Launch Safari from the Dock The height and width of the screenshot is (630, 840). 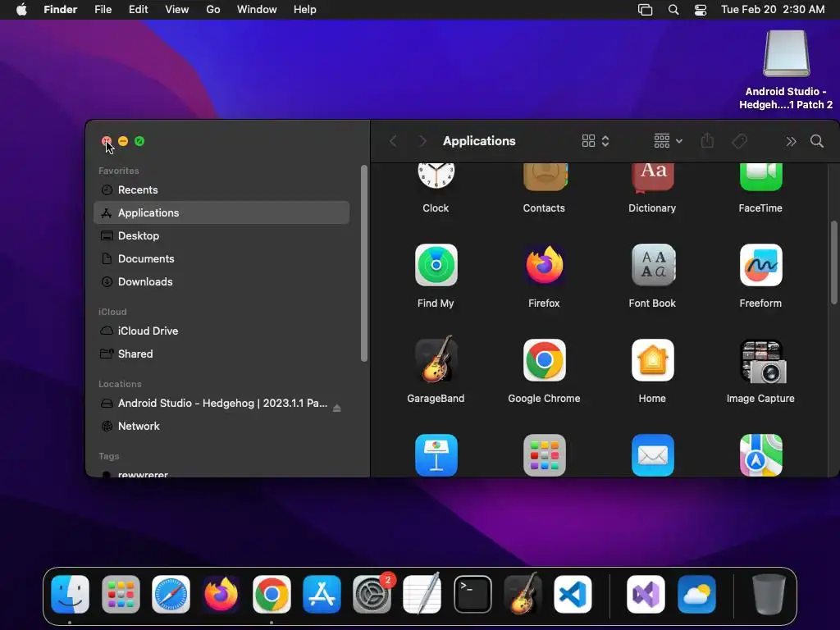[x=171, y=594]
